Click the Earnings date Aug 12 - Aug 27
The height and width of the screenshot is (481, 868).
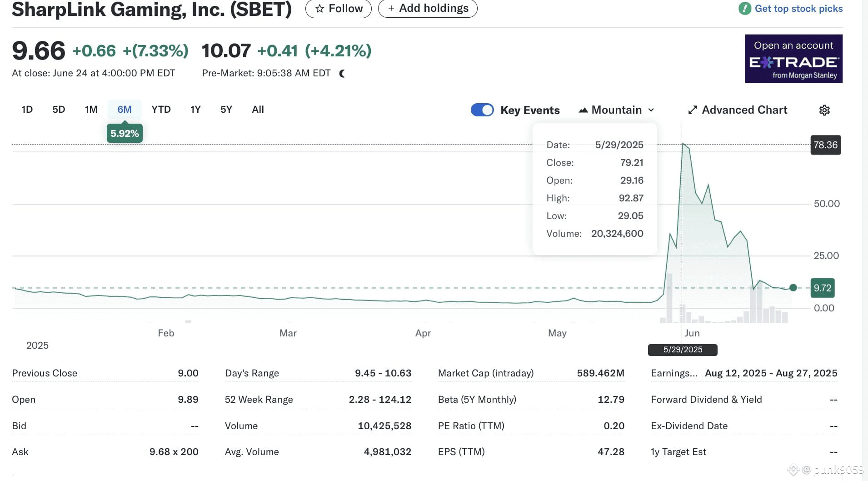coord(771,373)
